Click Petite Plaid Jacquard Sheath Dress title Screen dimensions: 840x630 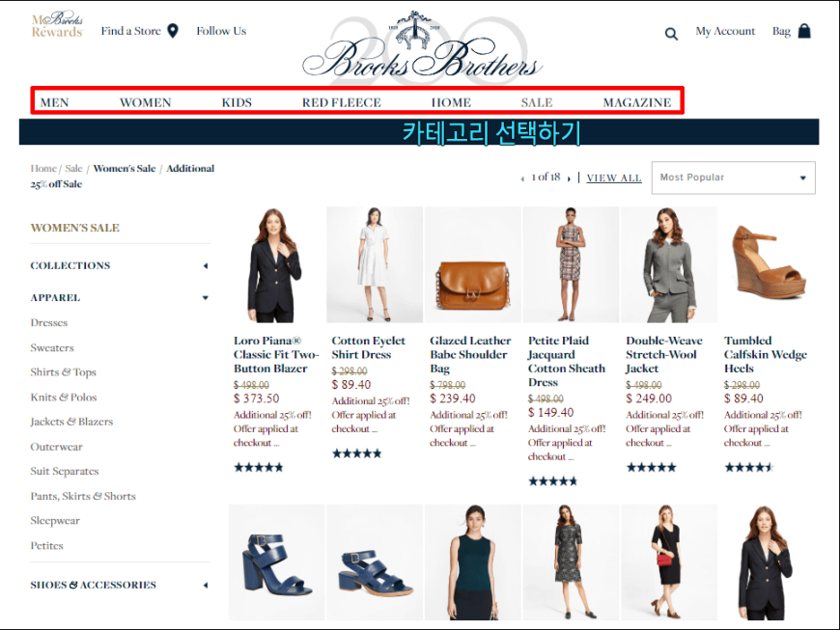[567, 362]
